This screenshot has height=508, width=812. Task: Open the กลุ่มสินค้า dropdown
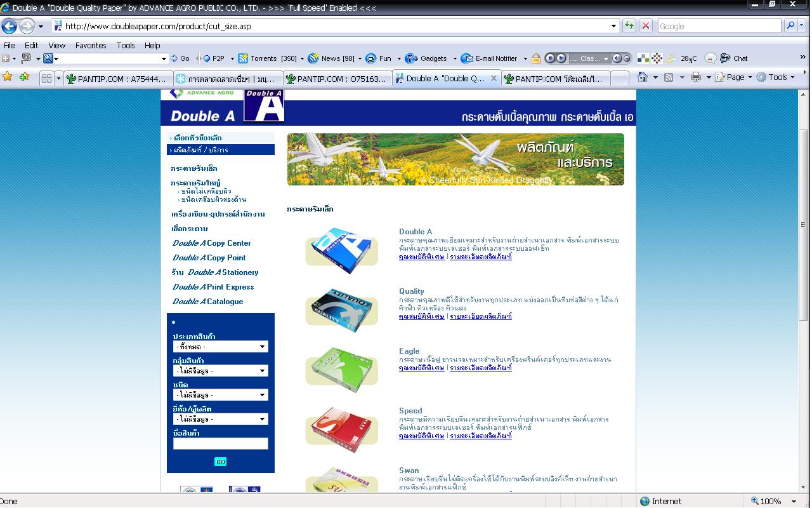[220, 371]
